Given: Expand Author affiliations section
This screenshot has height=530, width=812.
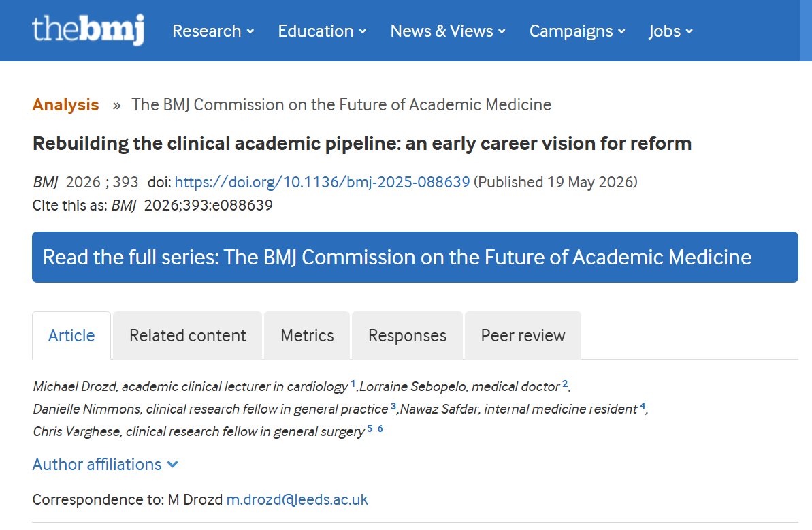Looking at the screenshot, I should [105, 464].
